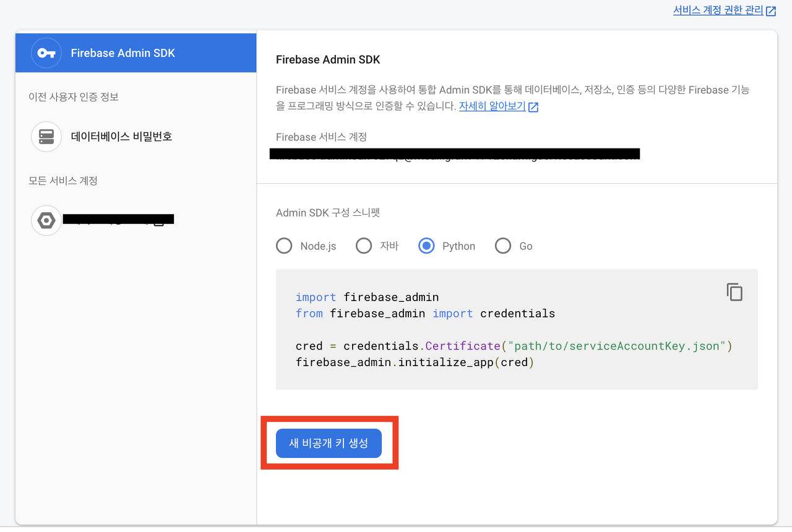
Task: Click the firebase_admin.initialize_app(cred) line
Action: 415,362
